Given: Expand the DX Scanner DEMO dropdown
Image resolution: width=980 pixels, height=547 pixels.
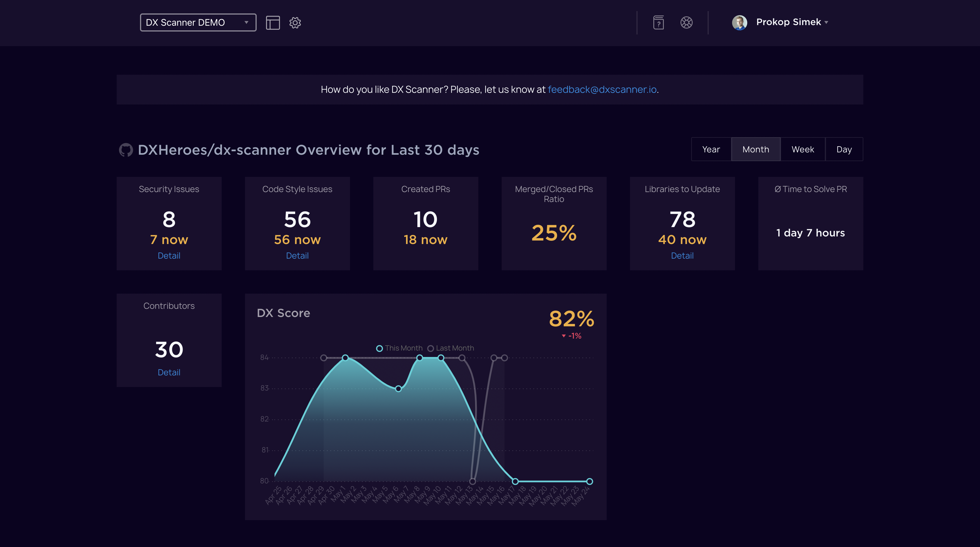Looking at the screenshot, I should tap(198, 22).
